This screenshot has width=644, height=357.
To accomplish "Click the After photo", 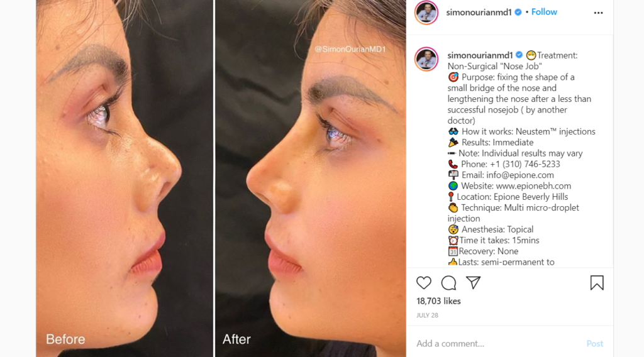I will (311, 178).
